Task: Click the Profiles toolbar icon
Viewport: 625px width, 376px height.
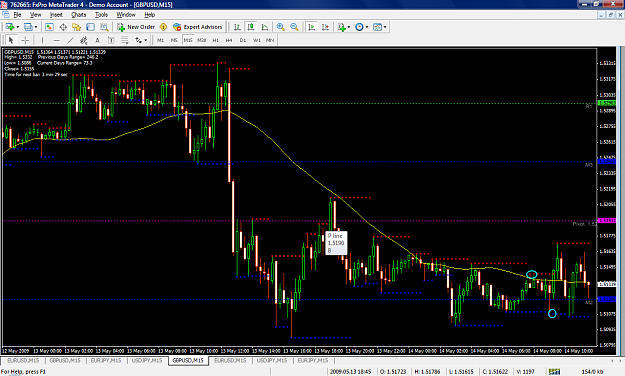Action: click(x=28, y=27)
